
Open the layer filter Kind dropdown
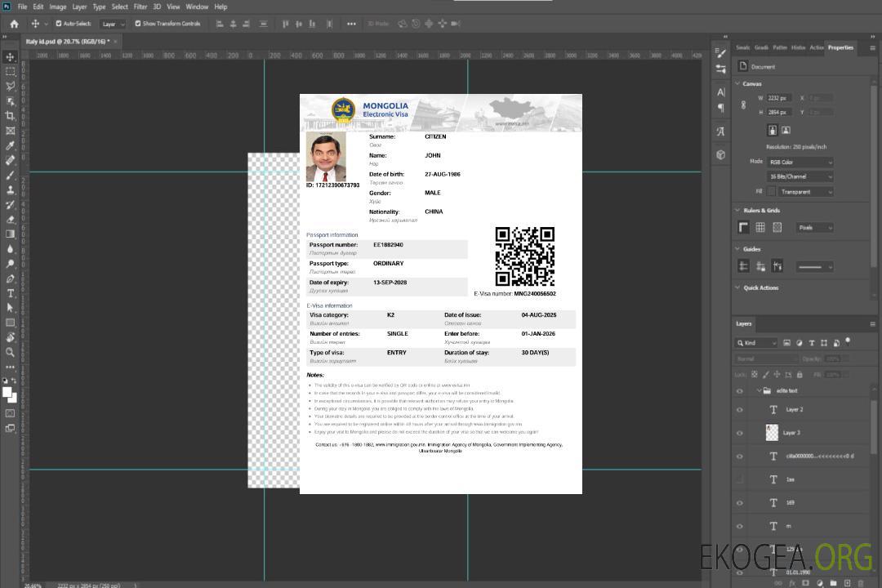[x=756, y=343]
